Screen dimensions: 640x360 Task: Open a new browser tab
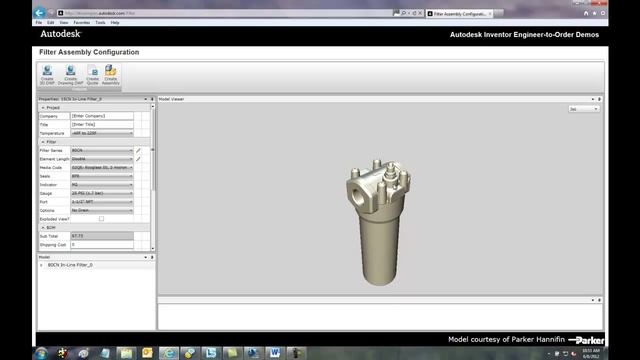click(499, 13)
